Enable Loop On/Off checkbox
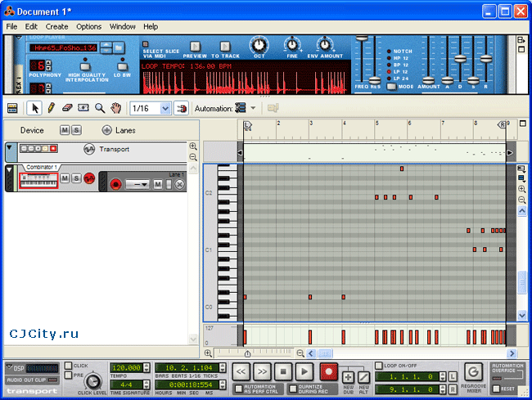Image resolution: width=532 pixels, height=400 pixels. [x=379, y=366]
